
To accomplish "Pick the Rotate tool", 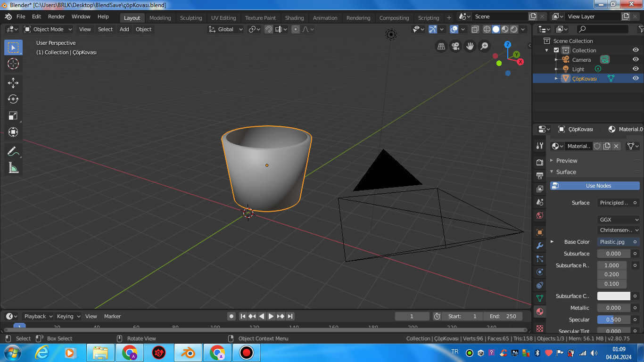I will click(x=13, y=99).
